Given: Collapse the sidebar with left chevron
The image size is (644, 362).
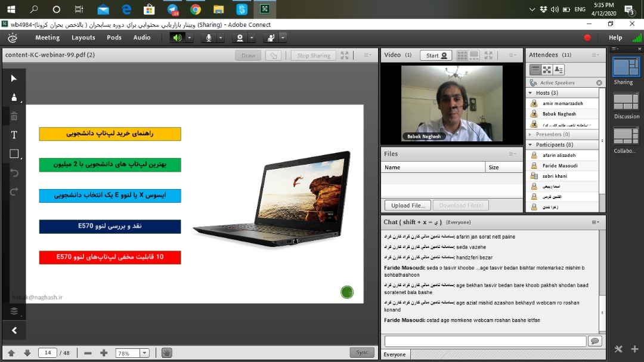Looking at the screenshot, I should point(14,330).
